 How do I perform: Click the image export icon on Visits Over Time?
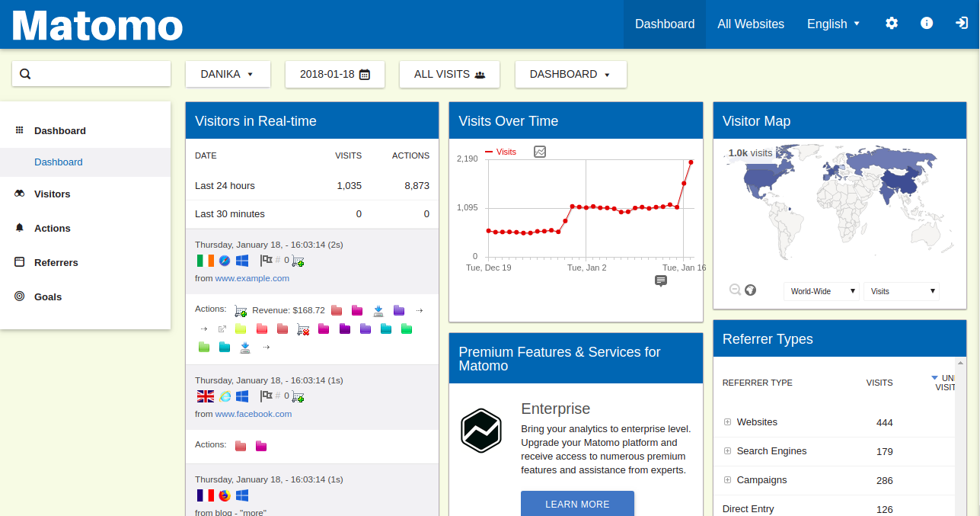[540, 152]
